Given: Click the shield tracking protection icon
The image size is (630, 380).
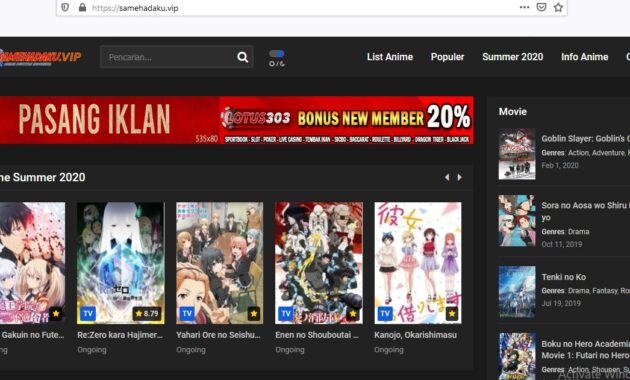Looking at the screenshot, I should pos(65,7).
